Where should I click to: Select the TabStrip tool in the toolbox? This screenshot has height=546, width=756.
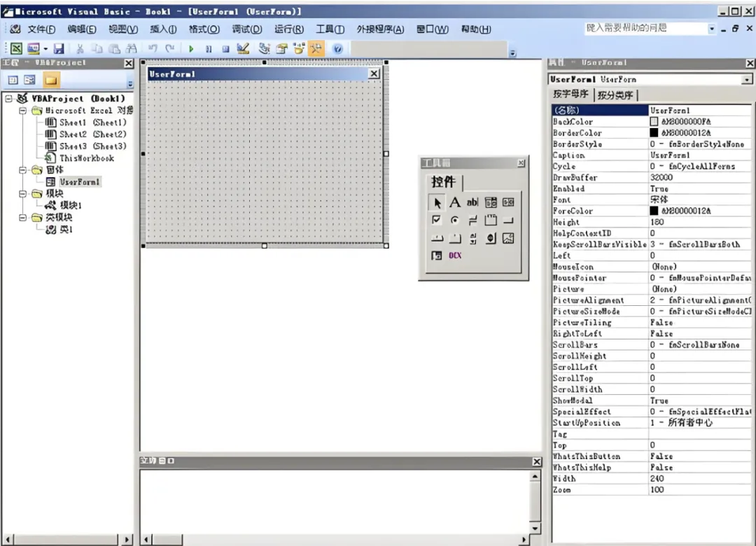click(436, 238)
